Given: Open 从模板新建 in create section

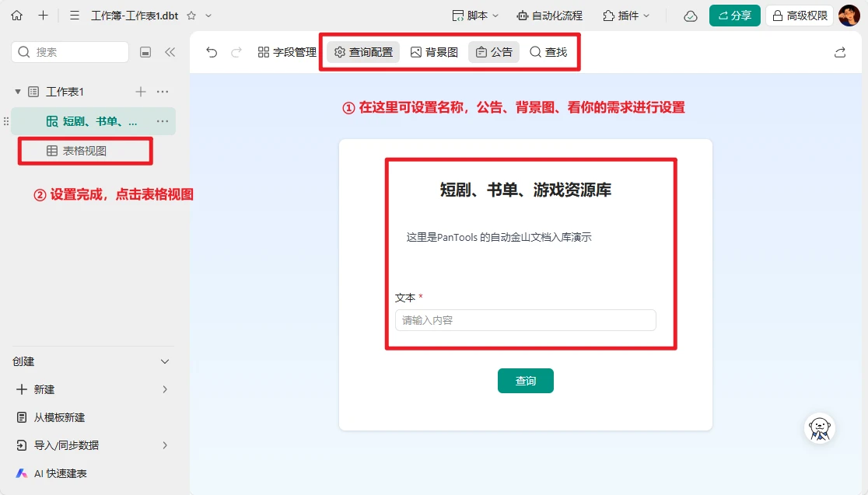Looking at the screenshot, I should point(59,417).
